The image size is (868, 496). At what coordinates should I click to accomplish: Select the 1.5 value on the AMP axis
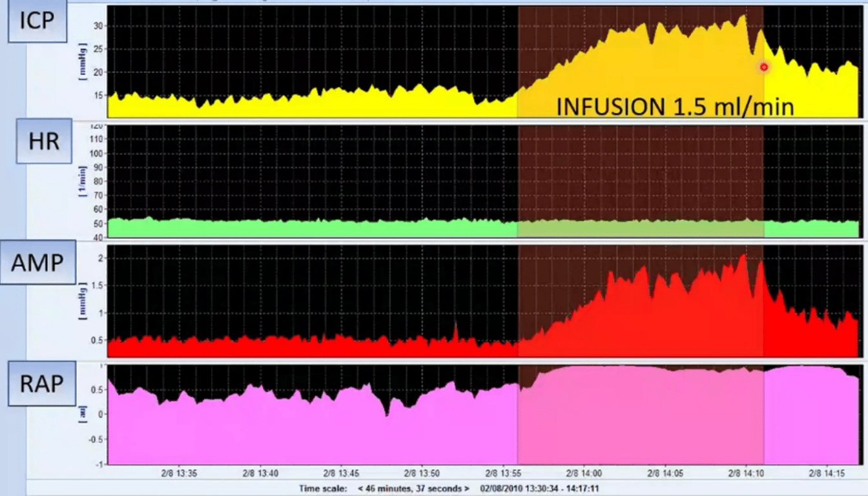[98, 285]
